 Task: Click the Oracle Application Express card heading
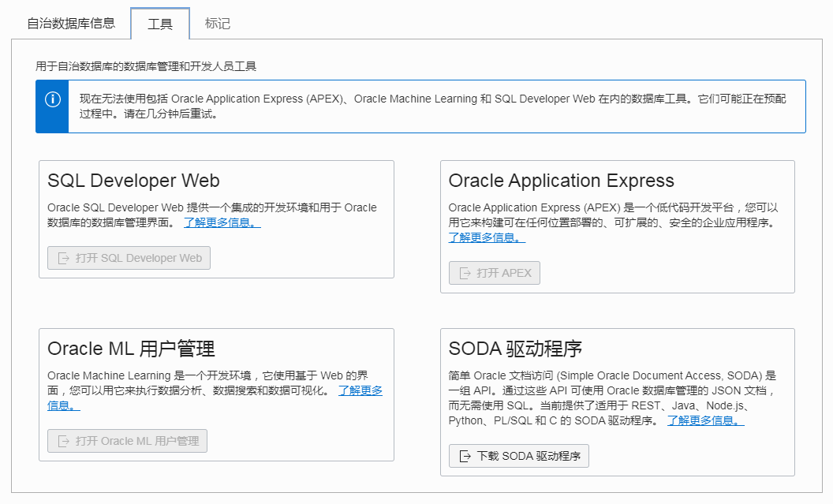[x=561, y=181]
